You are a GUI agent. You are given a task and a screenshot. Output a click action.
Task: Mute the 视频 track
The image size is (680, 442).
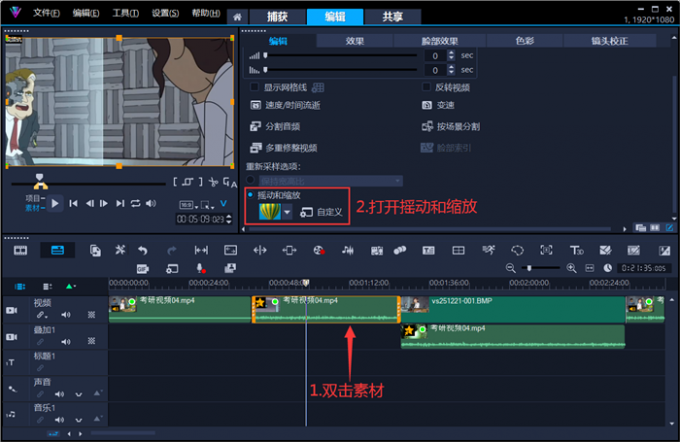66,315
